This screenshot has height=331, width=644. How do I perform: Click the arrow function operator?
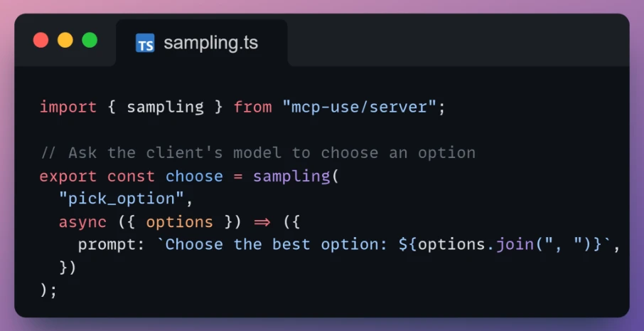tap(262, 223)
